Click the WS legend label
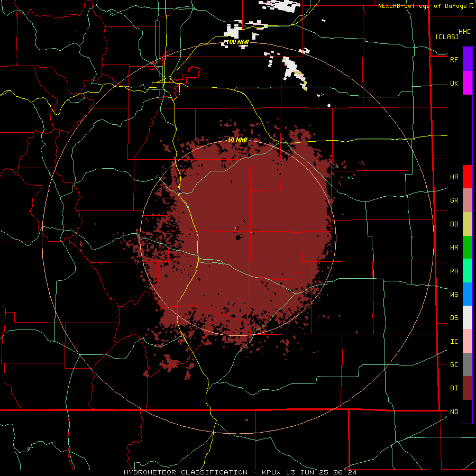 pos(454,295)
